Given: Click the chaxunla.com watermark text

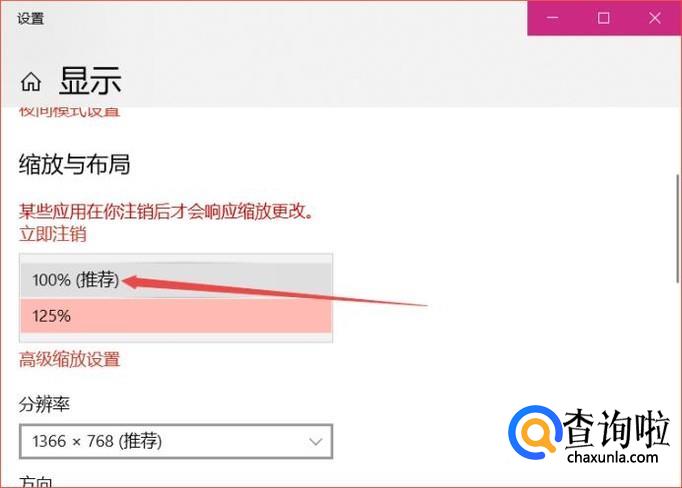Looking at the screenshot, I should [612, 457].
